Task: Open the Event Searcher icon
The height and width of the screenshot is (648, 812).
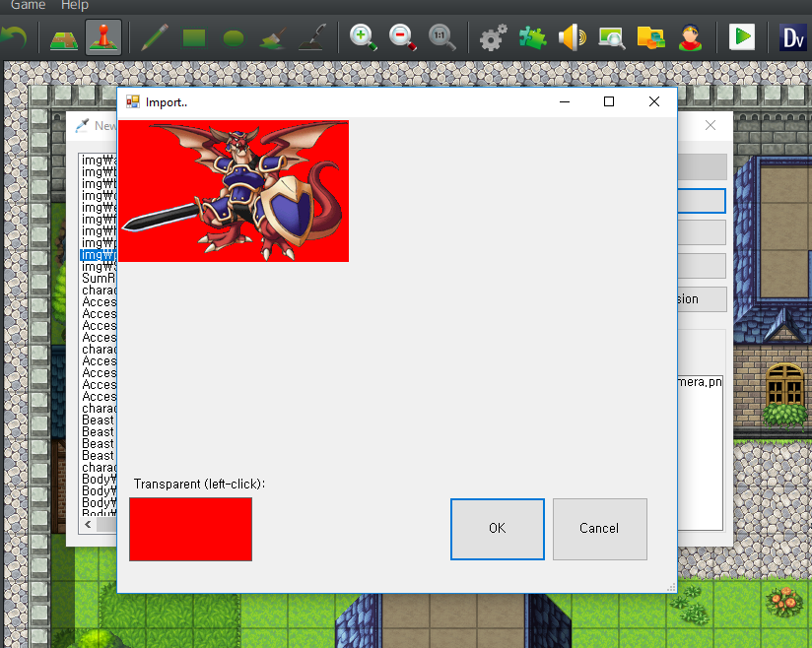Action: 611,37
